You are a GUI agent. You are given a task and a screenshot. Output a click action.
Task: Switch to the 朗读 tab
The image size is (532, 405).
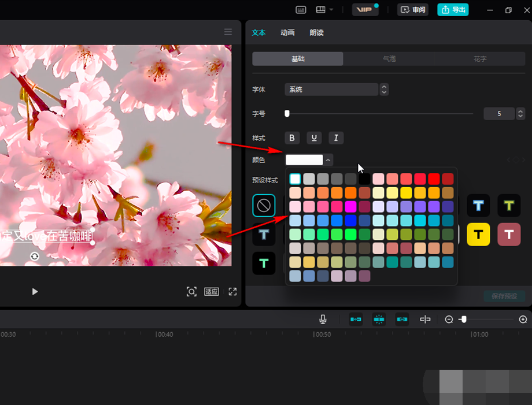[316, 33]
